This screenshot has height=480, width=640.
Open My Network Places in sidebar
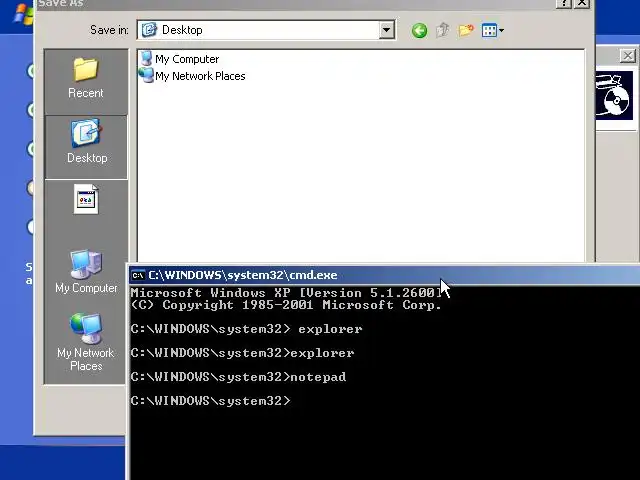pos(86,342)
